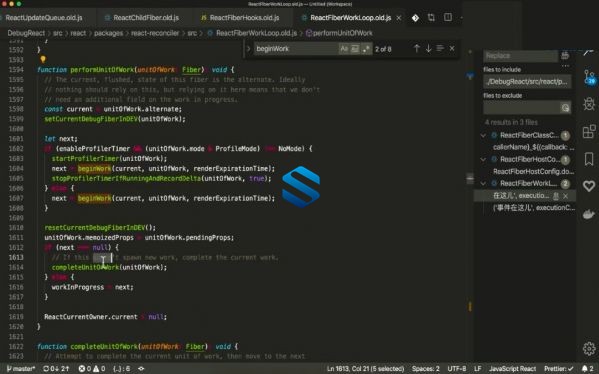Viewport: 599px width, 374px height.
Task: Dismiss the selected '在这儿' search result
Action: click(x=565, y=196)
